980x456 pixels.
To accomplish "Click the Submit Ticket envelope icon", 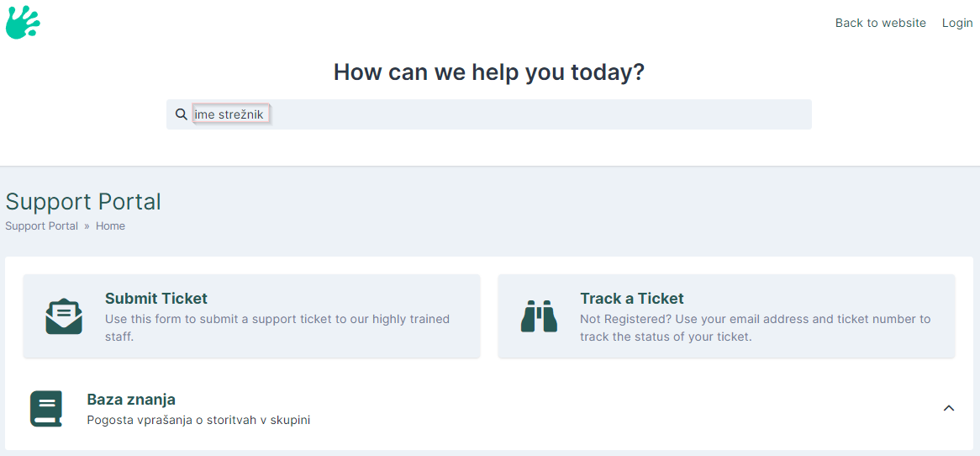I will pyautogui.click(x=64, y=316).
